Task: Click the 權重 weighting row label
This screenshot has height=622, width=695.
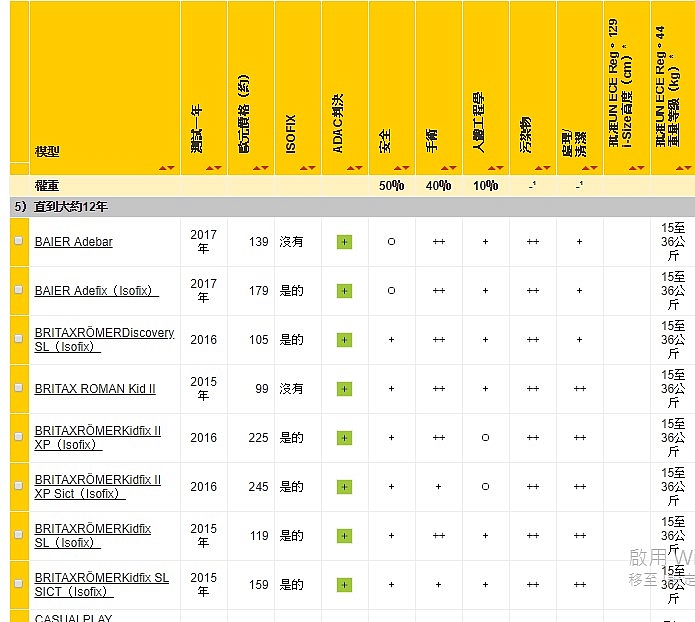Action: pyautogui.click(x=47, y=185)
